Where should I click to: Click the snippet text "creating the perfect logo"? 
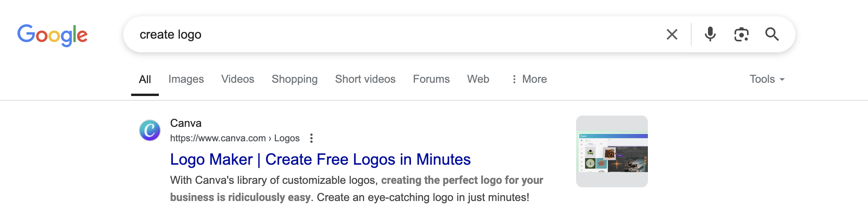pyautogui.click(x=442, y=180)
